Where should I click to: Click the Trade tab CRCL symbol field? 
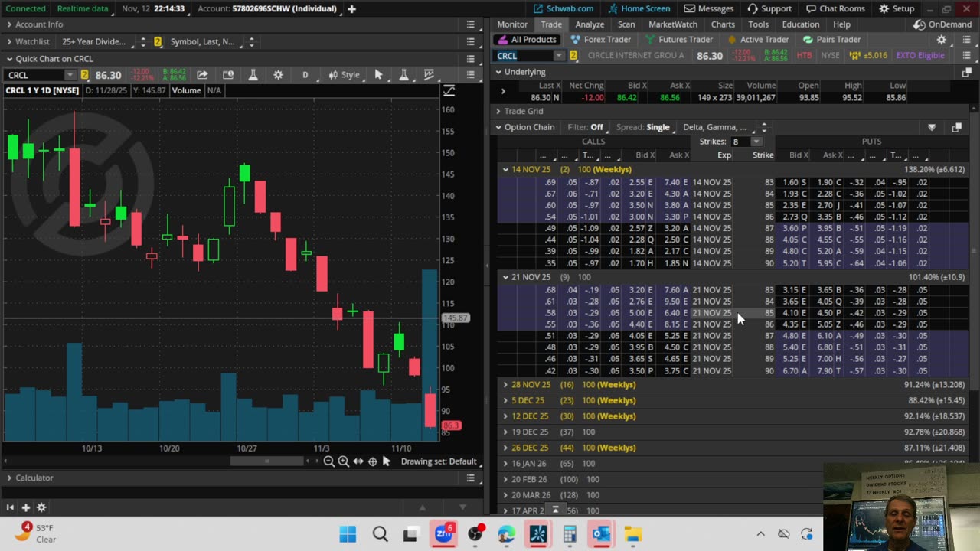pos(524,56)
